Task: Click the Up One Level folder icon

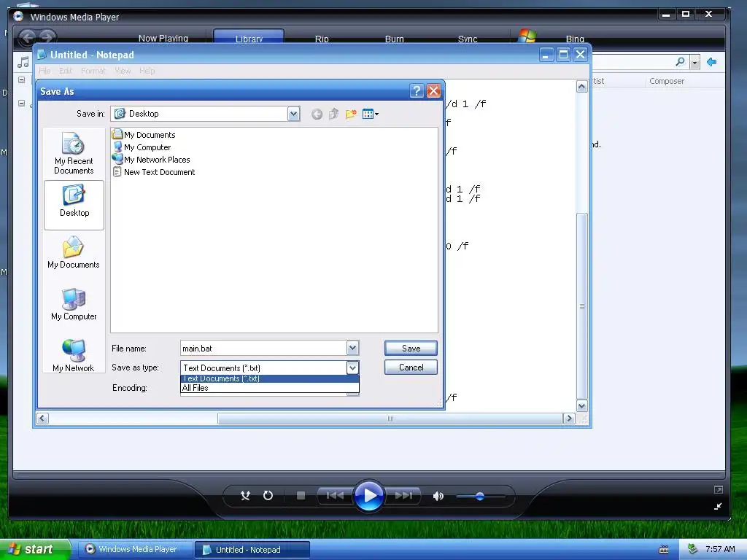Action: (333, 114)
